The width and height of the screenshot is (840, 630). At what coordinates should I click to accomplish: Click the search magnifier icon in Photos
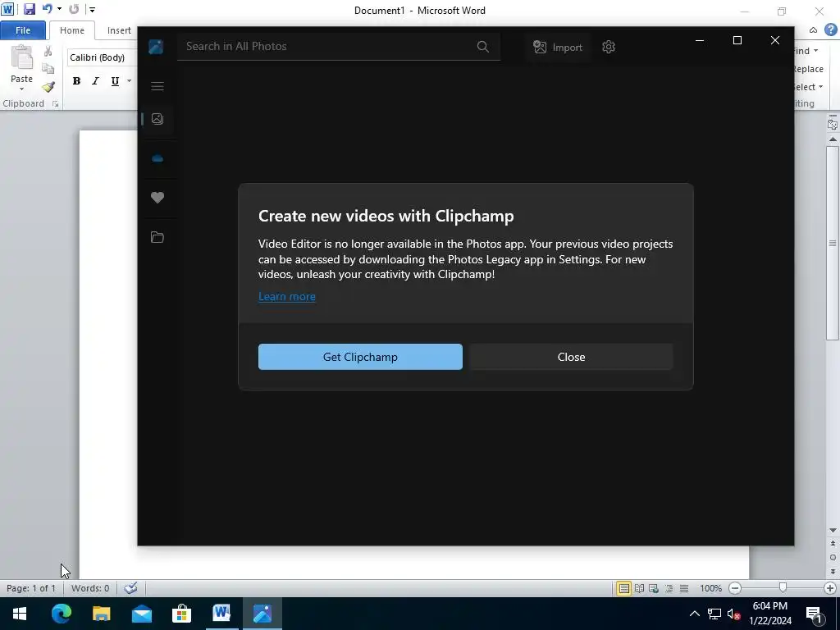point(482,47)
